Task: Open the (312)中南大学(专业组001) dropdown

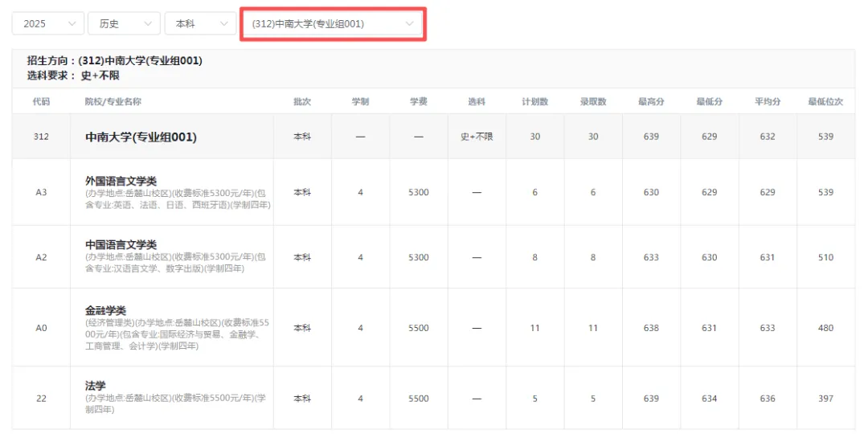Action: pyautogui.click(x=333, y=24)
